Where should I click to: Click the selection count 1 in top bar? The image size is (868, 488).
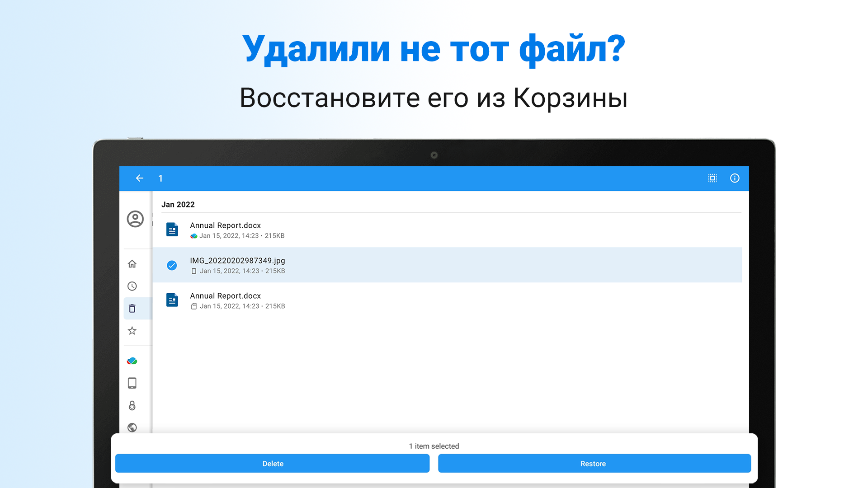coord(160,178)
